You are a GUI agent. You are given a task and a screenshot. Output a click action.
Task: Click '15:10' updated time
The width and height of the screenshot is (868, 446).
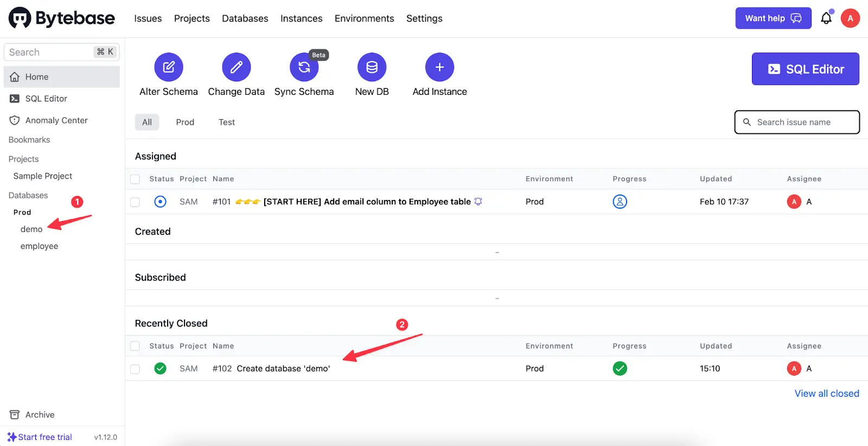pyautogui.click(x=710, y=369)
